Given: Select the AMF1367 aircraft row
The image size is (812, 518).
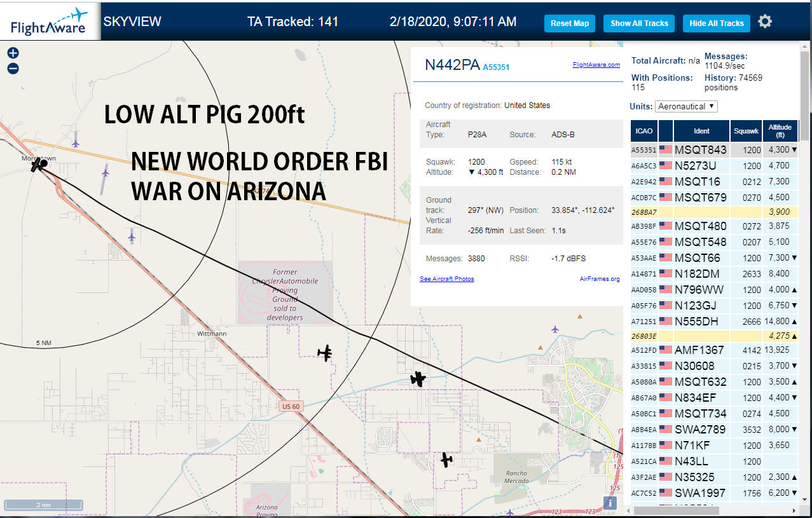Looking at the screenshot, I should 714,350.
